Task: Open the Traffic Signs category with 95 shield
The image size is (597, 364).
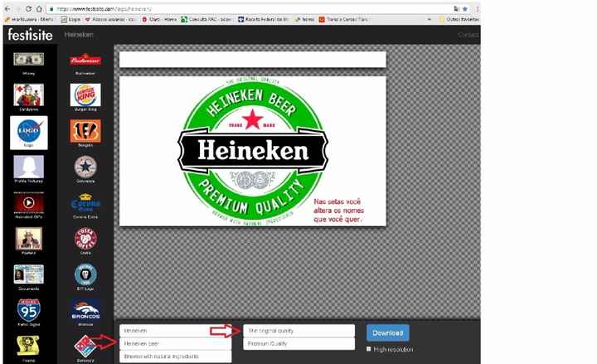Action: (x=29, y=310)
